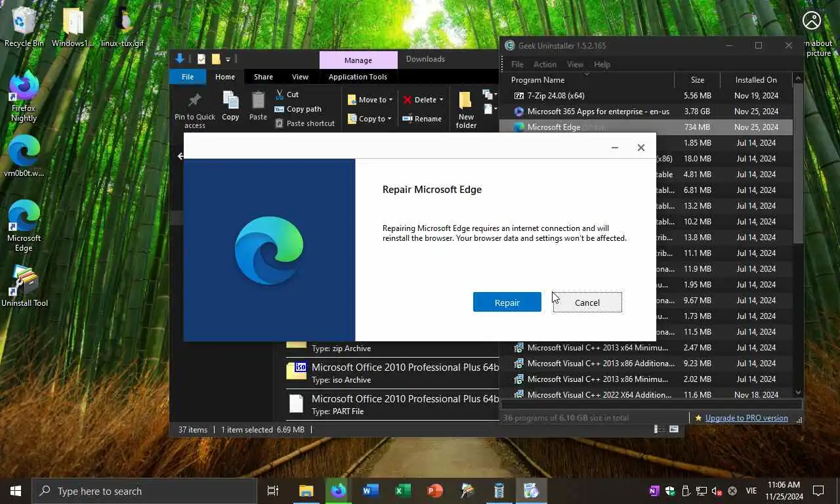This screenshot has height=504, width=840.
Task: Click Pin to Quick access icon
Action: click(194, 109)
